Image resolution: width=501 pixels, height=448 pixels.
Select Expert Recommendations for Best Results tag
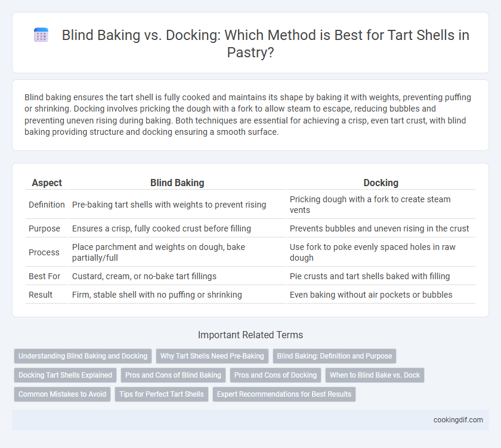coord(284,394)
